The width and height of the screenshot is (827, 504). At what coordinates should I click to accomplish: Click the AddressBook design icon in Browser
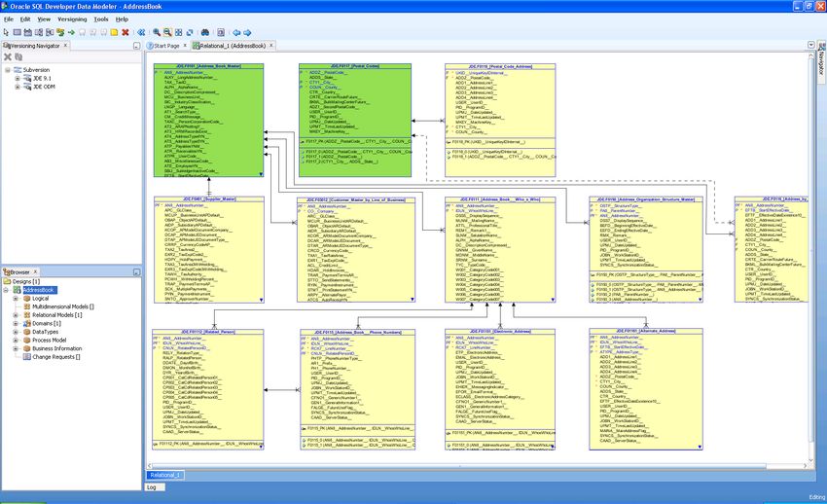point(18,290)
